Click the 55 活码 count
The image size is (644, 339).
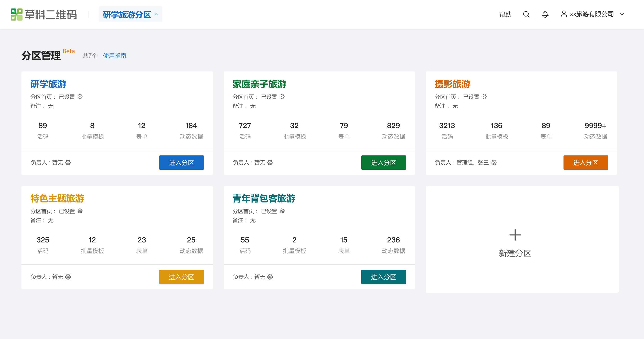[245, 240]
